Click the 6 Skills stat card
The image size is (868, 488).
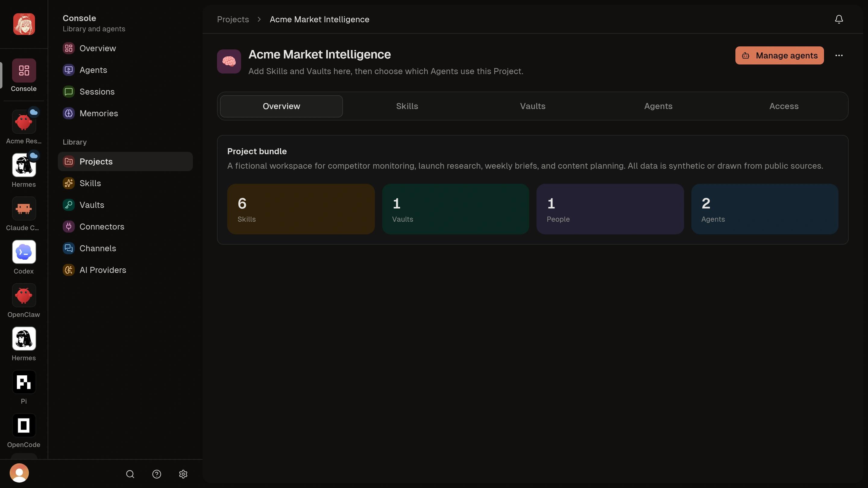(301, 209)
